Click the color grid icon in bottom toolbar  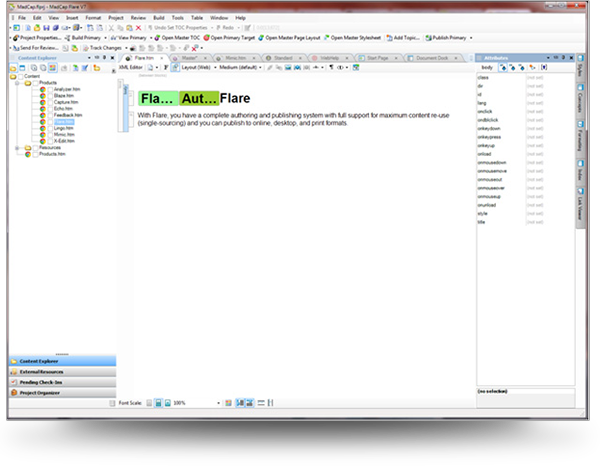tap(228, 403)
